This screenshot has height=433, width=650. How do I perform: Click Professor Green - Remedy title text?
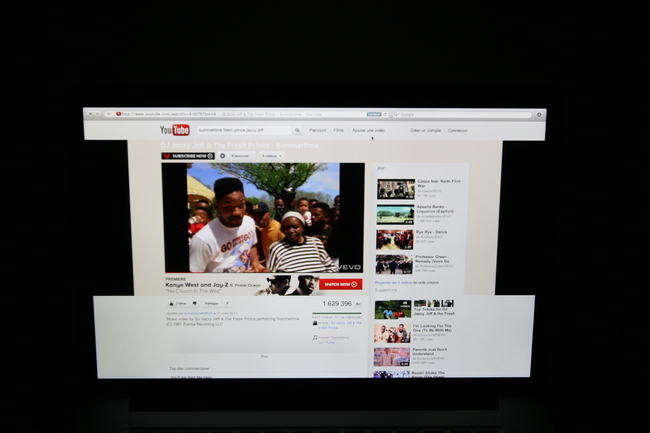pos(432,259)
